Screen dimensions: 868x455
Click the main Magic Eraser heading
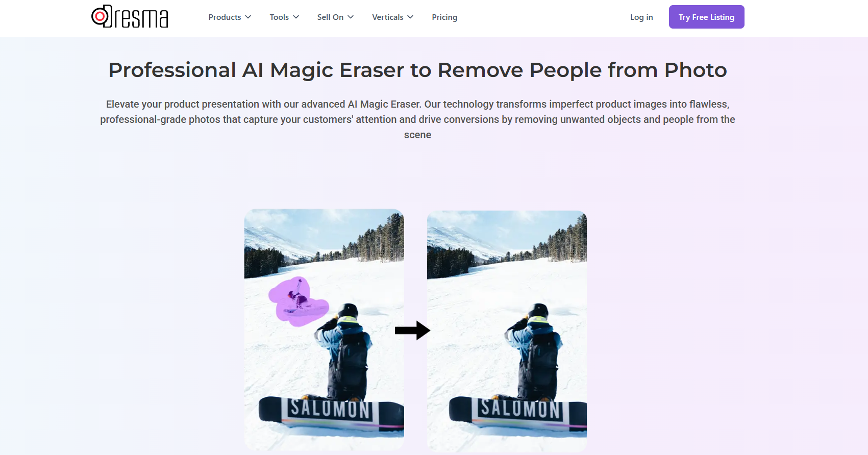(x=417, y=70)
